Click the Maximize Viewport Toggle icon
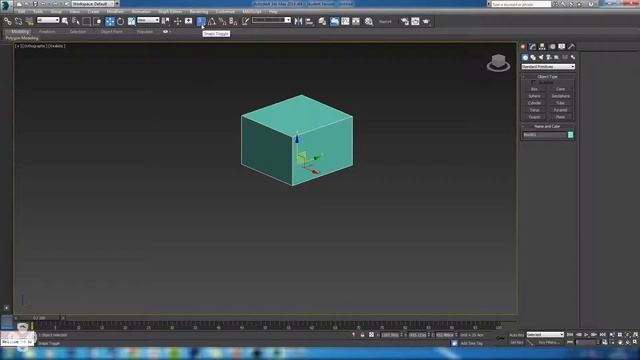The height and width of the screenshot is (360, 640). click(x=635, y=342)
